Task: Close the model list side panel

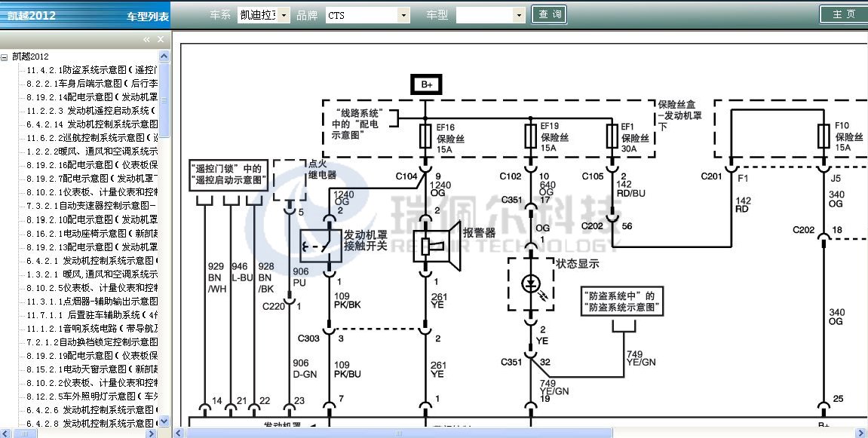Action: pos(160,39)
